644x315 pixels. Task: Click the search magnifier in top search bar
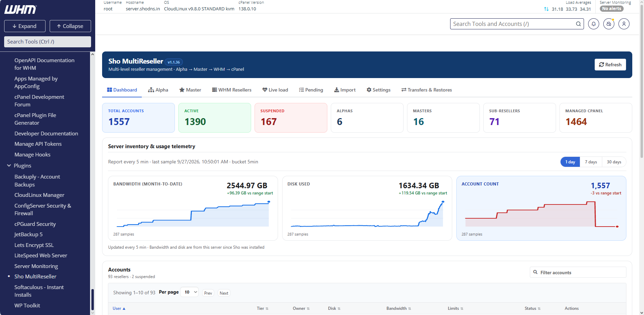click(578, 24)
